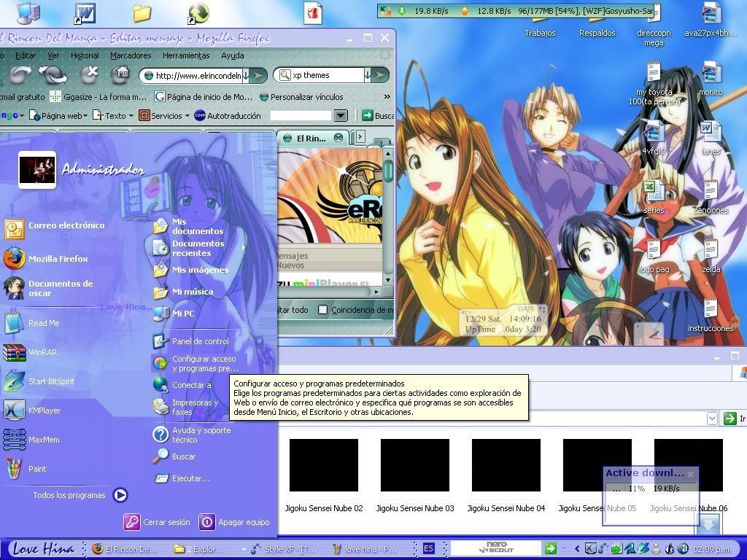Open Trabajos folder on desktop
747x560 pixels.
(540, 28)
